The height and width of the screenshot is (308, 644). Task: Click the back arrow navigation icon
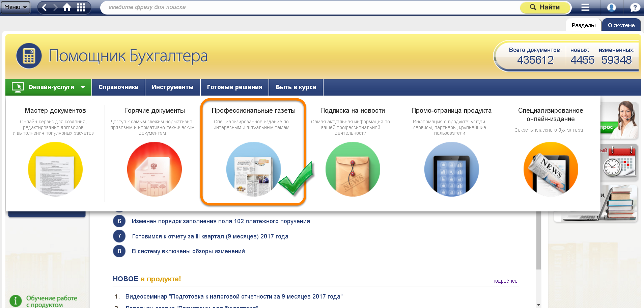click(44, 7)
